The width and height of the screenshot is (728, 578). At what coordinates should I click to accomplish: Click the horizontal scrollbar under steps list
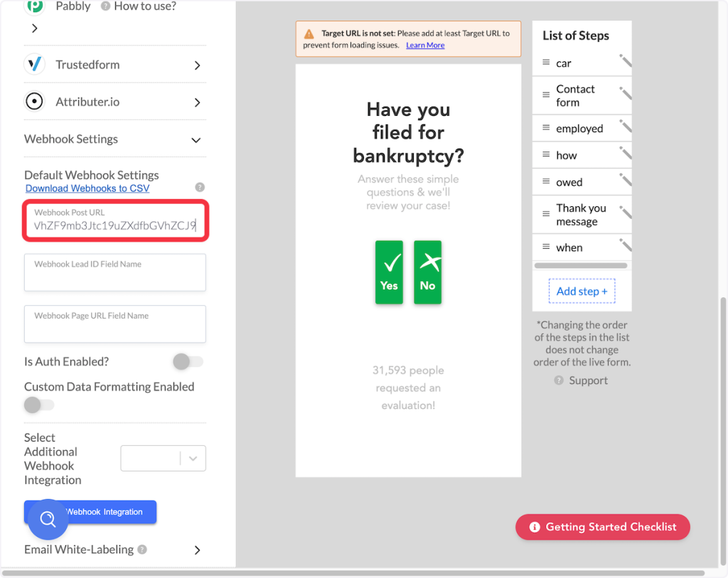580,266
